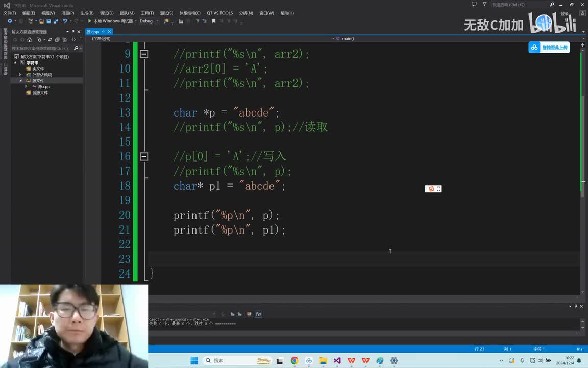The height and width of the screenshot is (368, 588).
Task: Open the 生成(B) menu
Action: pyautogui.click(x=87, y=13)
